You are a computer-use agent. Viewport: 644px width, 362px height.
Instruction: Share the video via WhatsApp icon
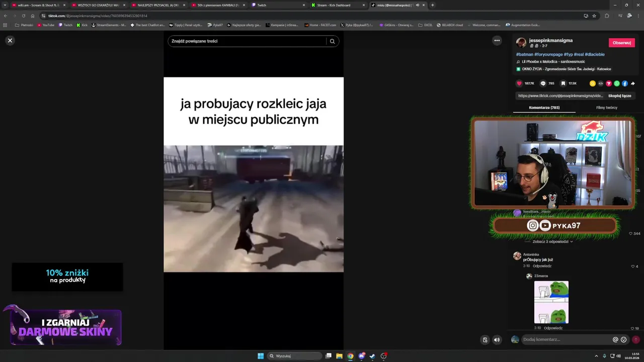[616, 83]
